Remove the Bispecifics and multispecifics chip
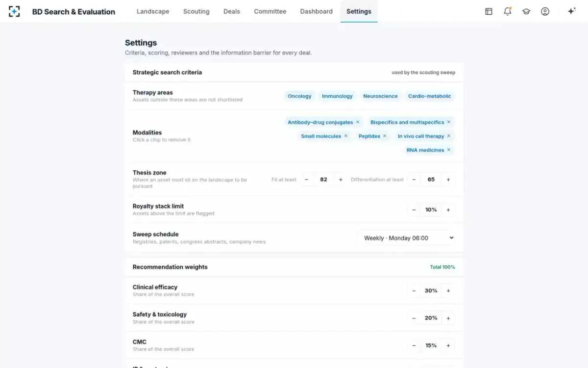588x368 pixels. [x=448, y=122]
